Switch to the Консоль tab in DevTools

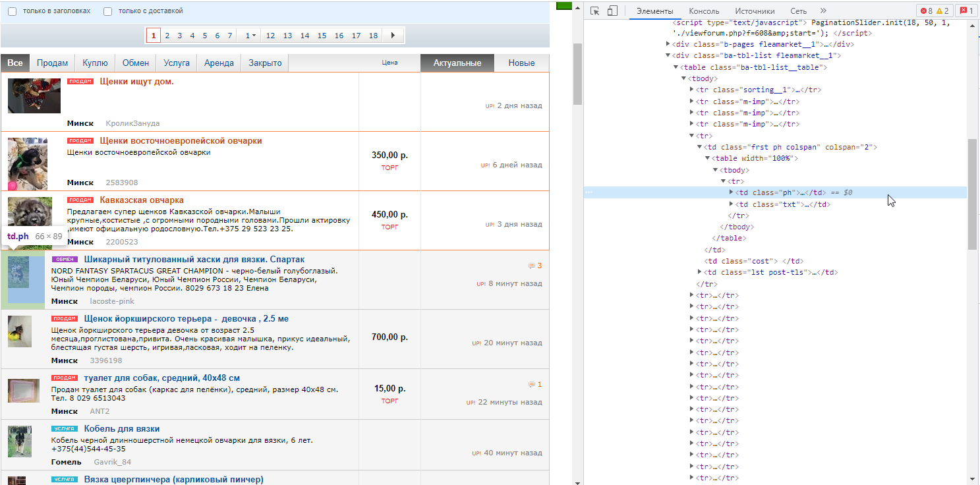(x=704, y=11)
